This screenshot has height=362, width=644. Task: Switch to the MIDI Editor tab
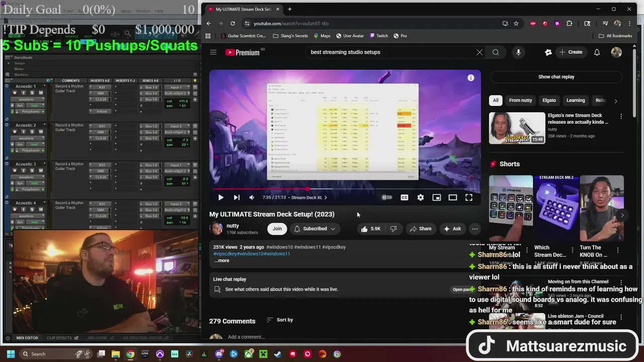click(x=27, y=338)
